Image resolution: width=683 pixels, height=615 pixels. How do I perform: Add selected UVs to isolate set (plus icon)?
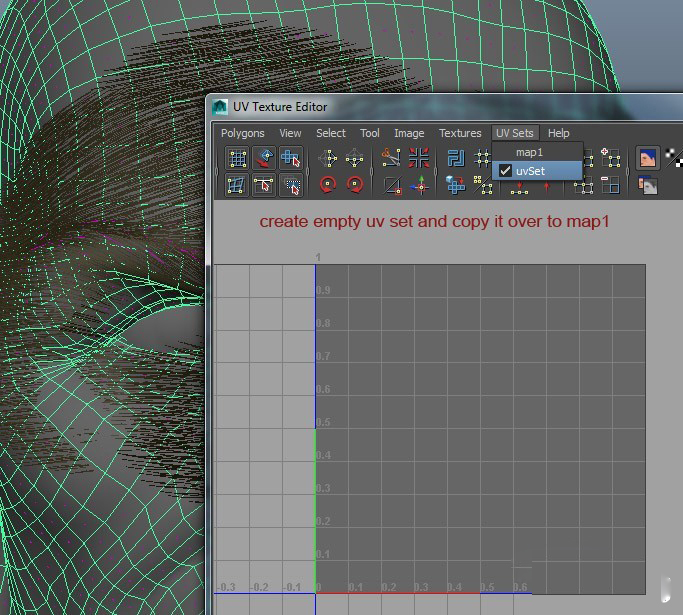coord(610,158)
